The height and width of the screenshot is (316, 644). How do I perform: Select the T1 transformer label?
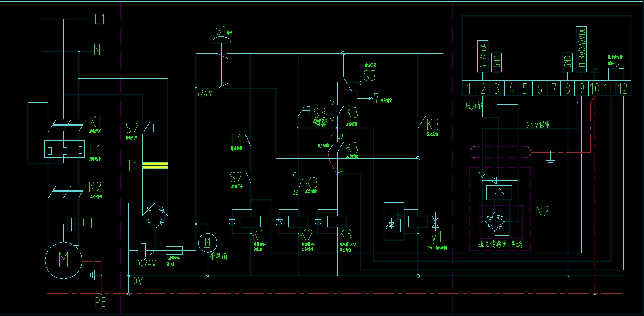coord(132,165)
